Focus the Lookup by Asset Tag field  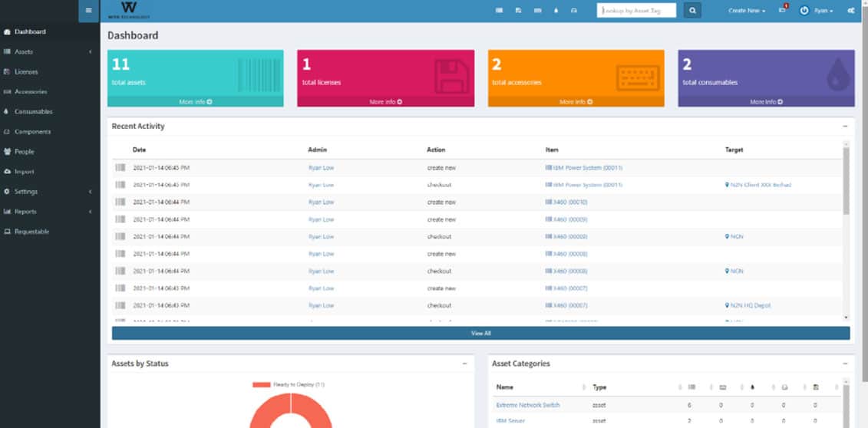tap(636, 11)
